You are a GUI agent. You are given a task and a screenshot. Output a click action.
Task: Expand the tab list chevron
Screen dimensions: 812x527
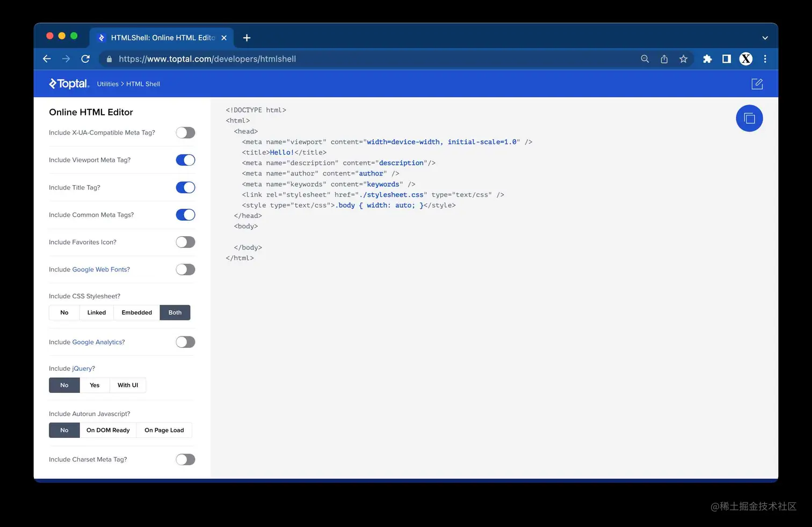tap(765, 38)
